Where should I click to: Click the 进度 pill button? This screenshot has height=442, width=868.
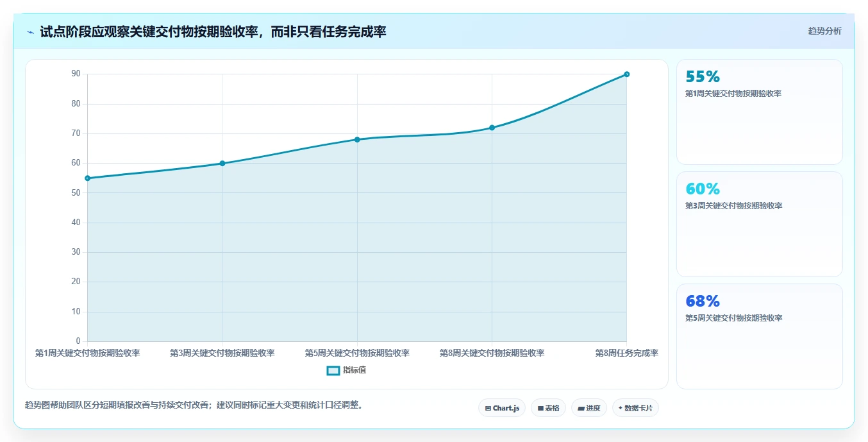pyautogui.click(x=588, y=408)
